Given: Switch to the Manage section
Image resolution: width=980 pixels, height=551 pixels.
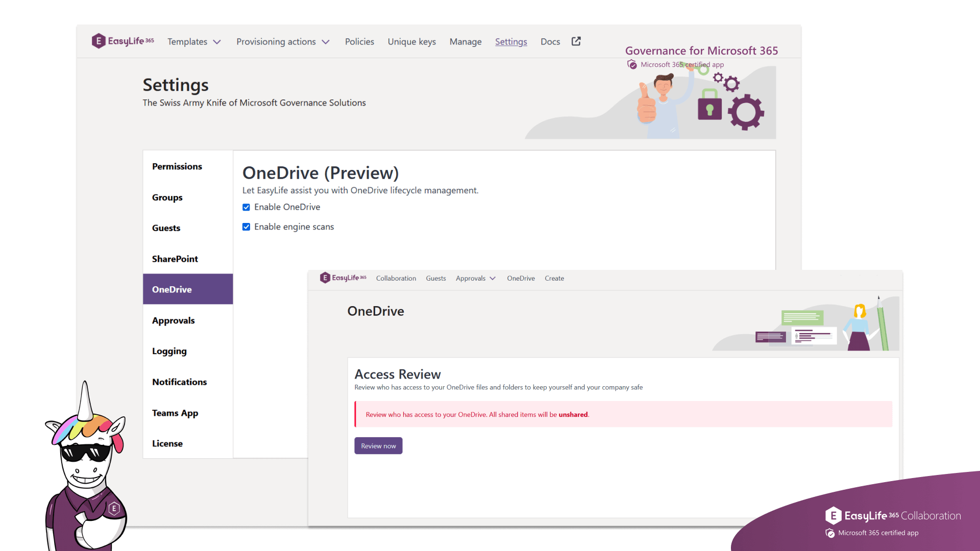Looking at the screenshot, I should point(465,41).
